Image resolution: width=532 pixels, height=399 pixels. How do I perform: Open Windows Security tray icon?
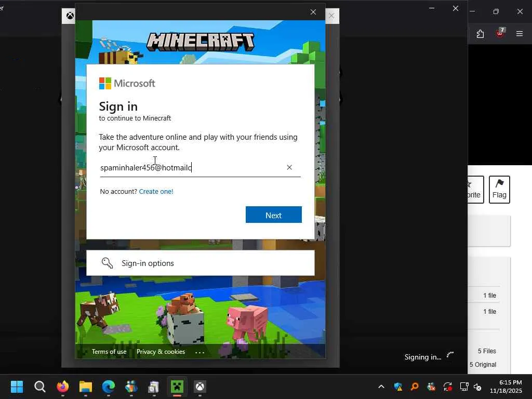click(398, 387)
